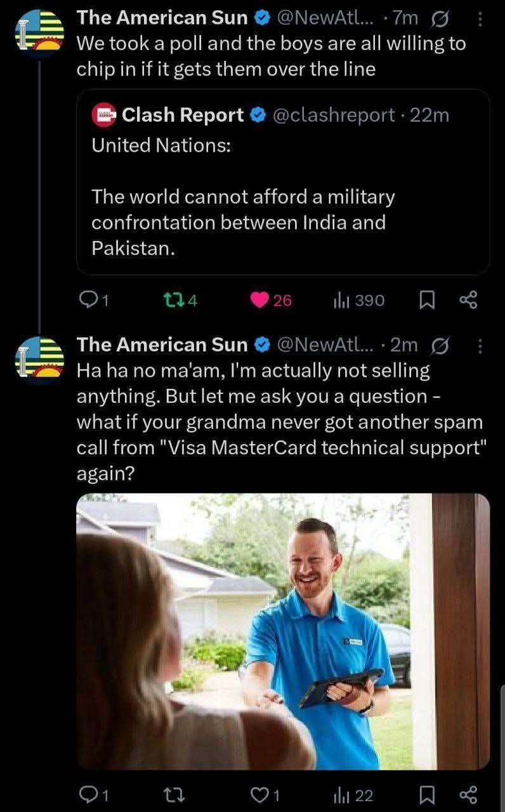Open more options menu on second tweet

coord(480,345)
